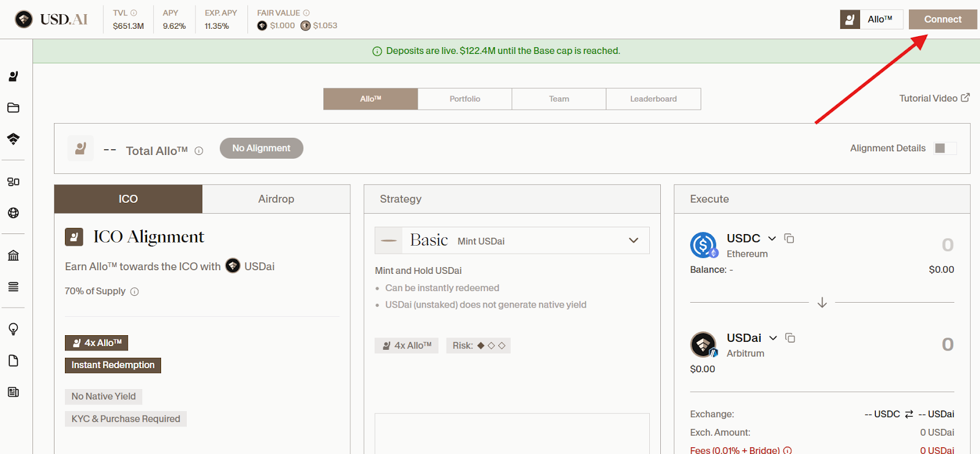Click the 'Can be instantly redeemed' bullet
The image size is (980, 454).
[x=442, y=288]
